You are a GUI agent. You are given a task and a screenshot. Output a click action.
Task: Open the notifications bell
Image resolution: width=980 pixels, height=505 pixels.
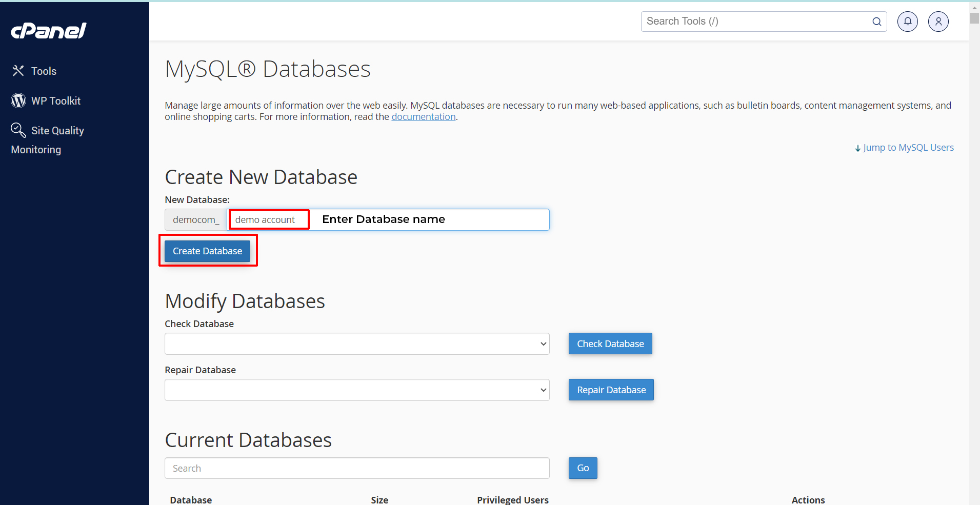click(907, 22)
